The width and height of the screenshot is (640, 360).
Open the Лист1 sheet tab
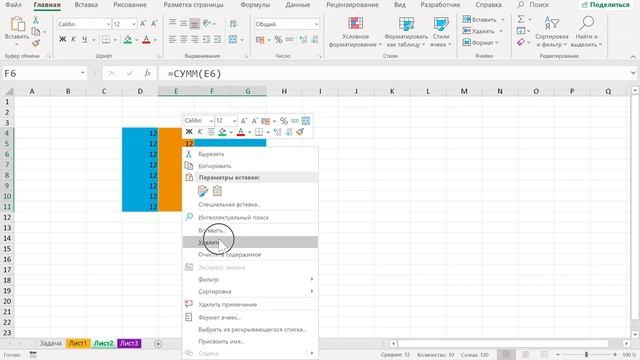pyautogui.click(x=78, y=343)
